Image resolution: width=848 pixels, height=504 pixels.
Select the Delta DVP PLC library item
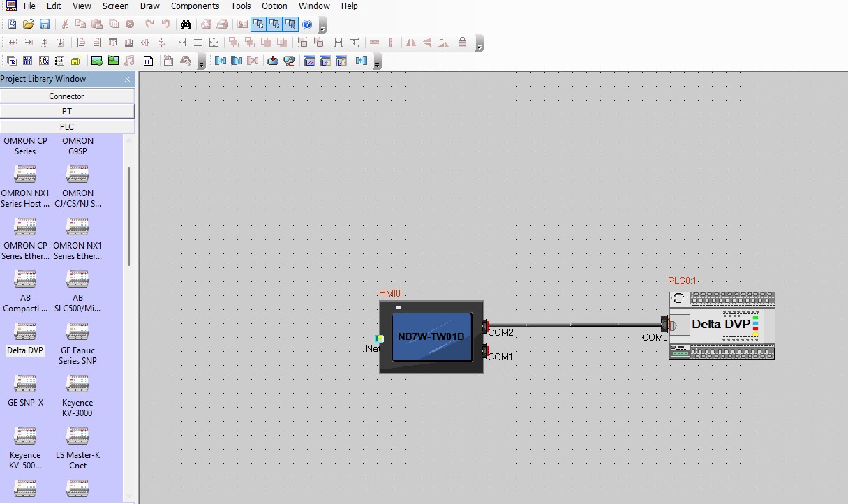[25, 339]
